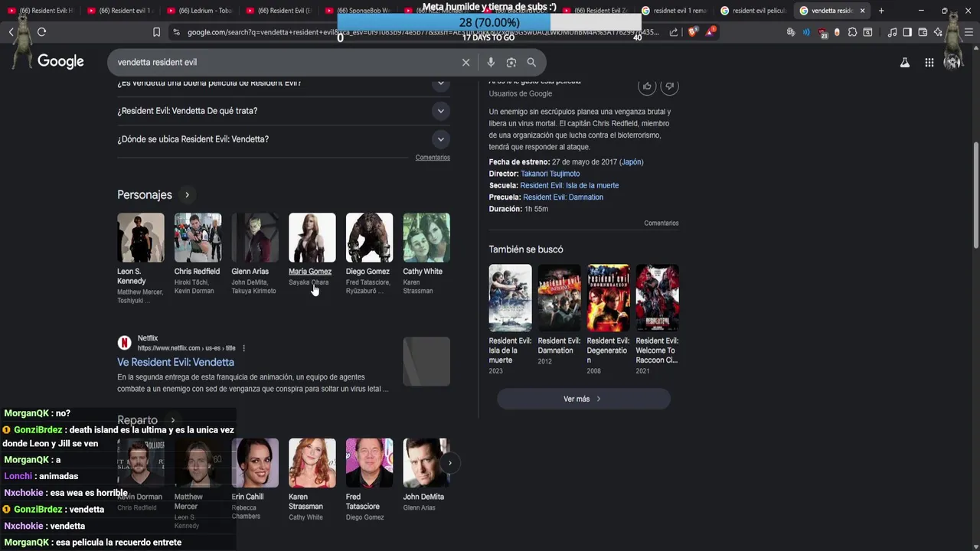Viewport: 980px width, 551px height.
Task: Open the "Resident Evil: Isla de la muerte" sequel link
Action: pos(569,185)
